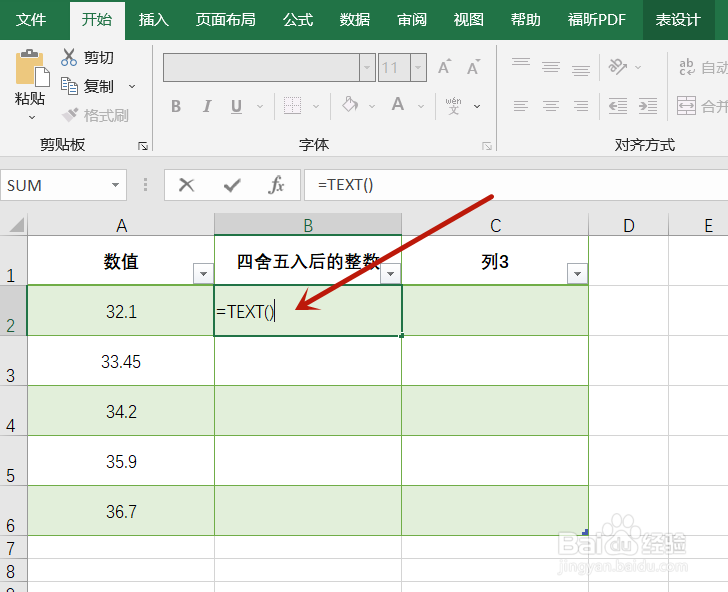Open filter dropdown for 列3 column

[578, 273]
